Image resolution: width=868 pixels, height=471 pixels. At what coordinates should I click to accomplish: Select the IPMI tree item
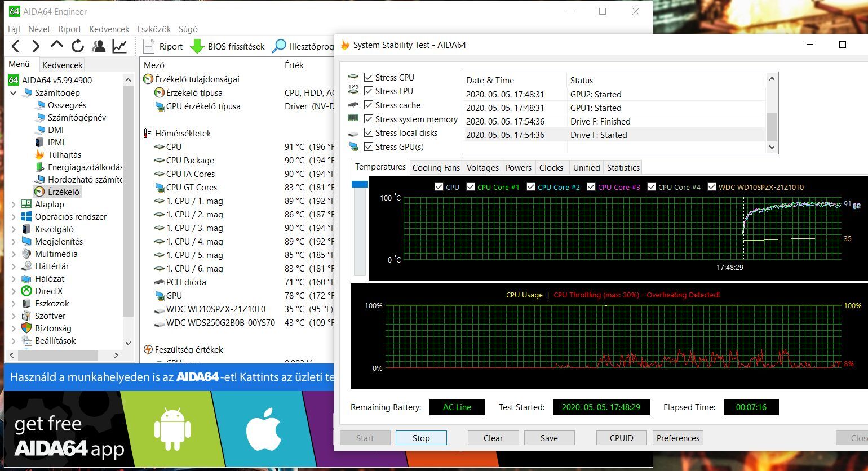pyautogui.click(x=50, y=142)
